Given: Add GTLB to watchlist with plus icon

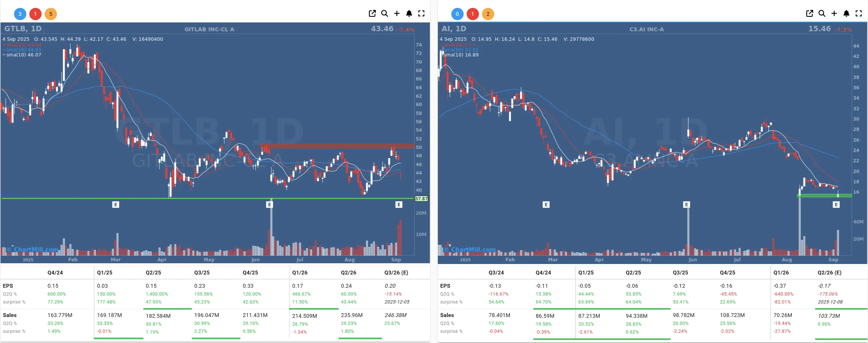Looking at the screenshot, I should 396,14.
